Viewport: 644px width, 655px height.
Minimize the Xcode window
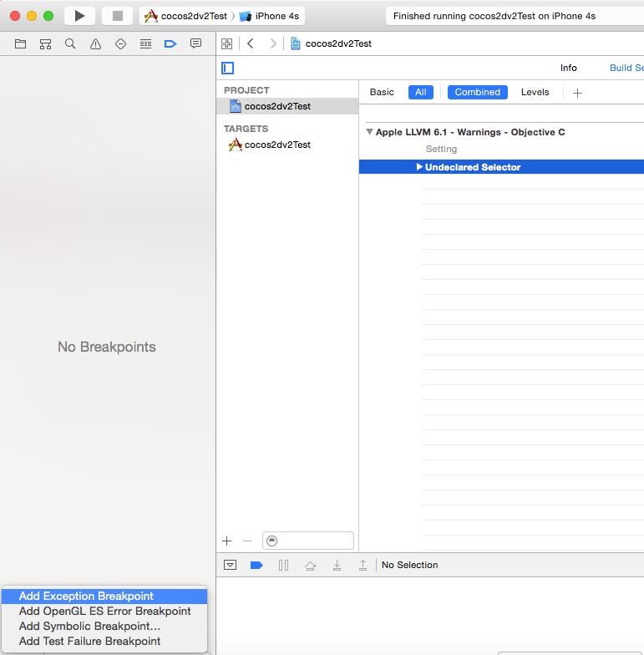(x=32, y=16)
